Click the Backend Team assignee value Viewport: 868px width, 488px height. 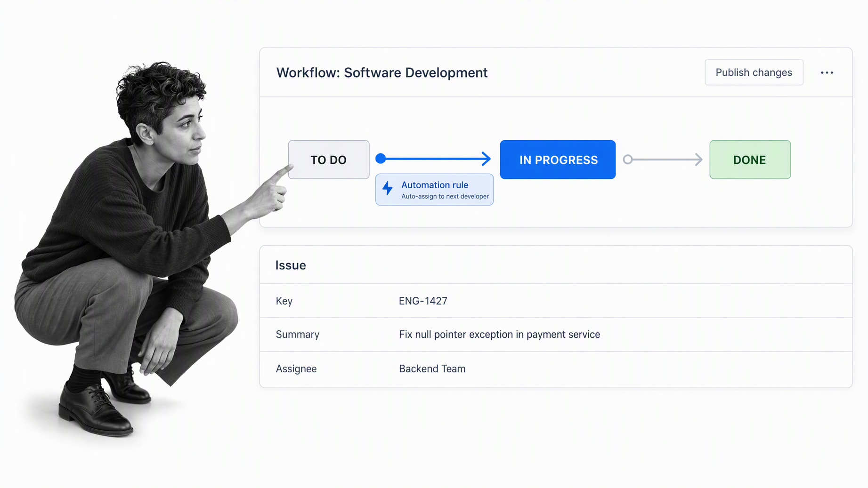pyautogui.click(x=432, y=368)
